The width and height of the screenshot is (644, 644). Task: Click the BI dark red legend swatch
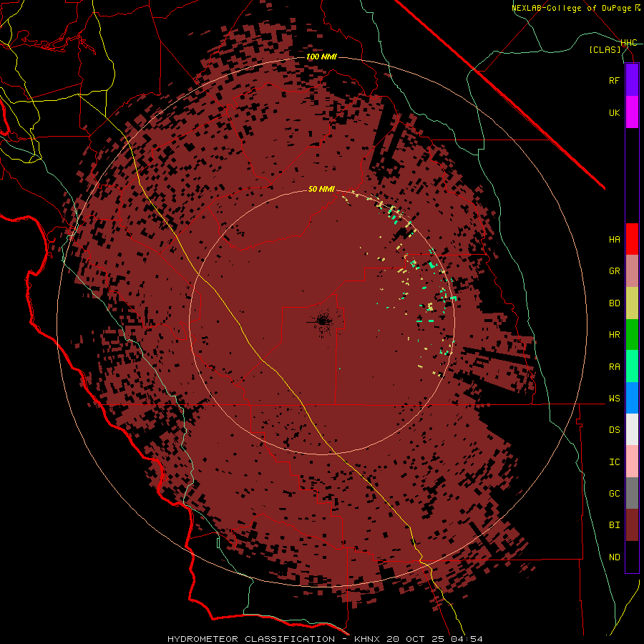pyautogui.click(x=632, y=525)
